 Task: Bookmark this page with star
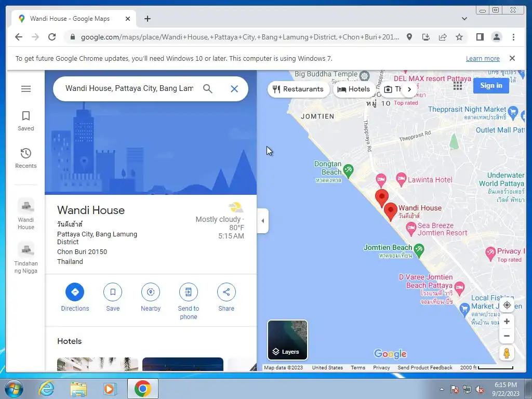(x=459, y=37)
